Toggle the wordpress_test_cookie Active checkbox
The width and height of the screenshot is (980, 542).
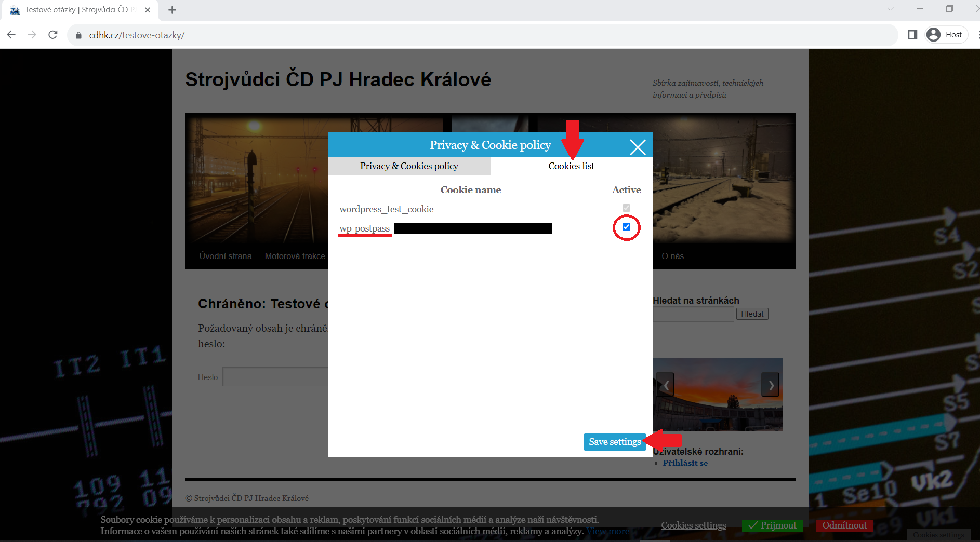(x=626, y=208)
